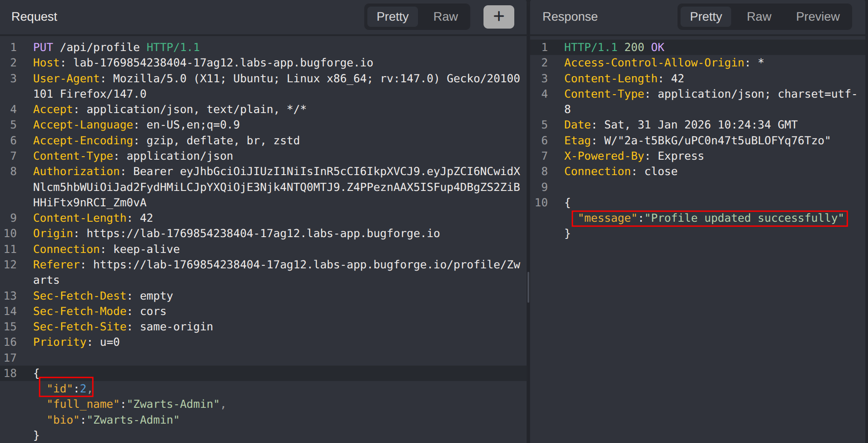The width and height of the screenshot is (868, 443).
Task: Open the Response Preview tab
Action: coord(817,17)
